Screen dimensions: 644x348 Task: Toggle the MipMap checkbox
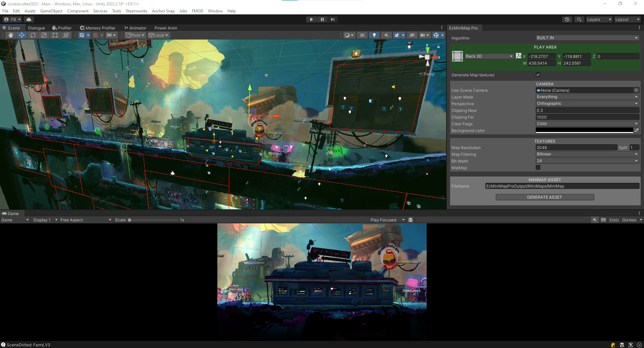[x=538, y=167]
